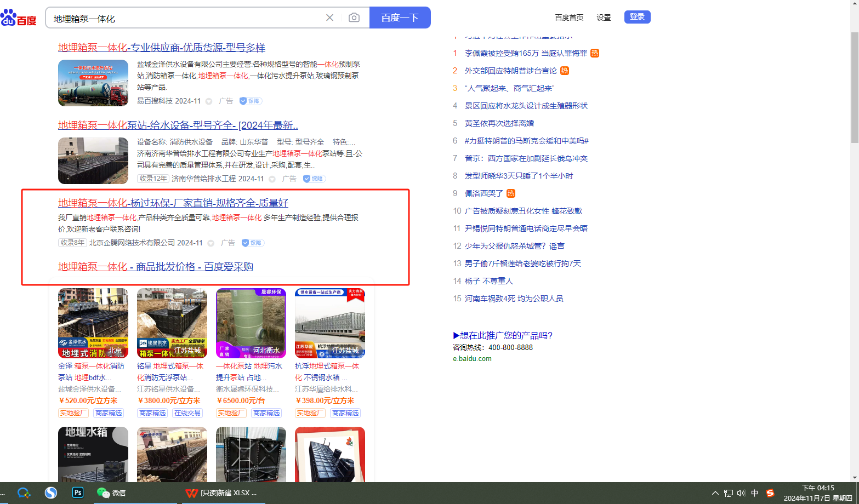Open thumbnail of 济南华普 water tank ad

93,161
